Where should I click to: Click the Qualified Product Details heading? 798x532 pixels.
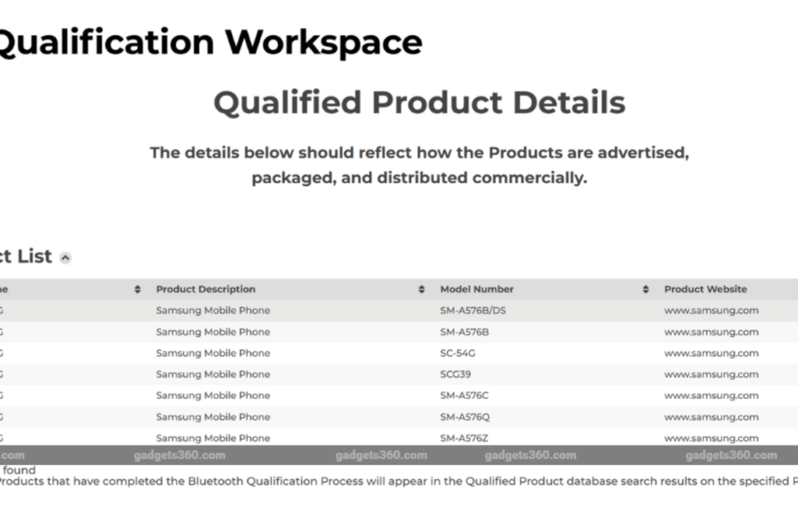tap(419, 103)
